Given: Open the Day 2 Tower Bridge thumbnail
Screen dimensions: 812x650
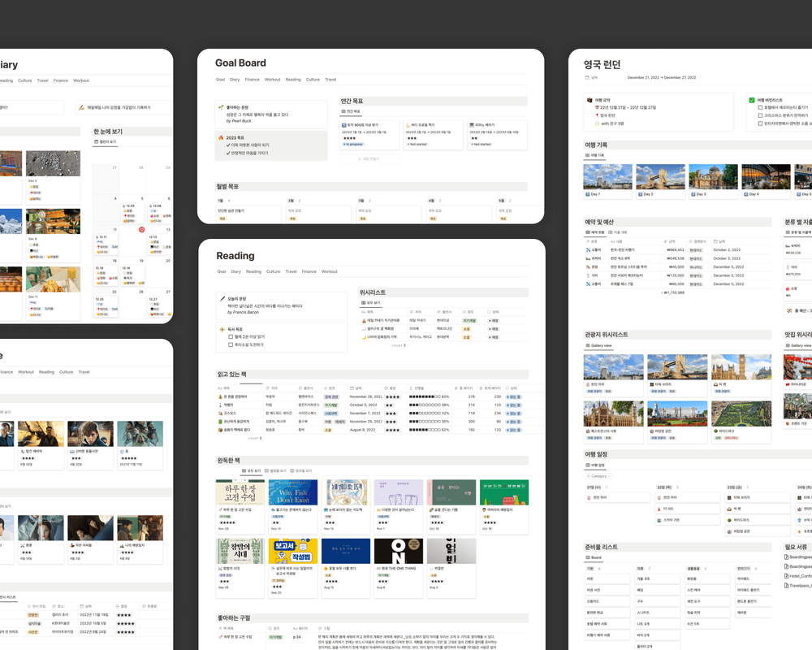Looking at the screenshot, I should (660, 177).
